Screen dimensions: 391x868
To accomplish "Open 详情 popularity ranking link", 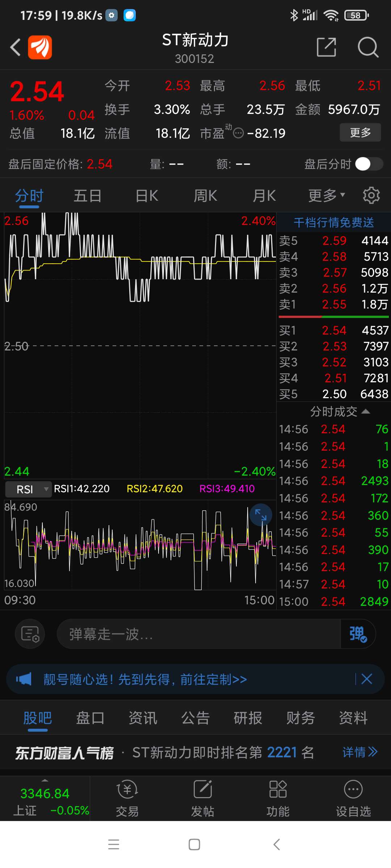I will click(x=360, y=752).
